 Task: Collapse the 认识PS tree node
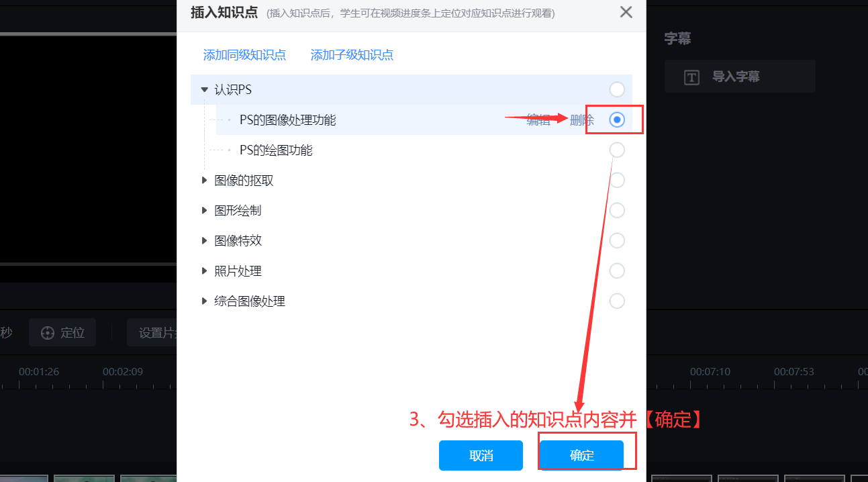tap(205, 90)
